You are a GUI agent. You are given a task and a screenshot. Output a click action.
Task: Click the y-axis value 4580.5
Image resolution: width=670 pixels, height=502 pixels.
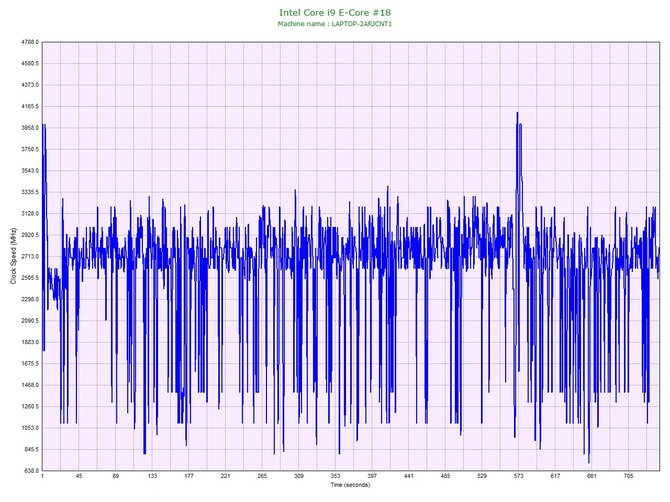tap(30, 64)
